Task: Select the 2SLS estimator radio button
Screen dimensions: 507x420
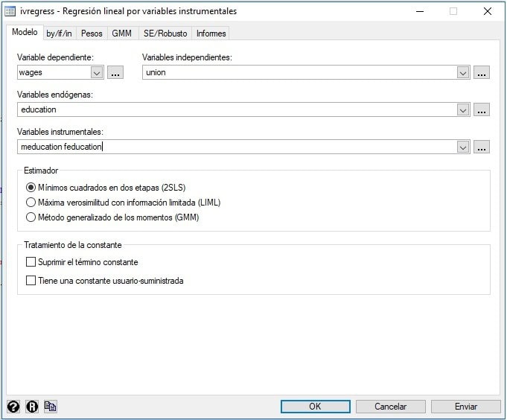Action: click(x=31, y=188)
